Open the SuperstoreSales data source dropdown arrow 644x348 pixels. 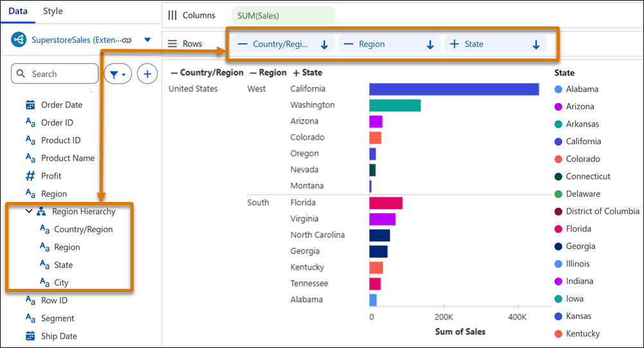tap(147, 40)
